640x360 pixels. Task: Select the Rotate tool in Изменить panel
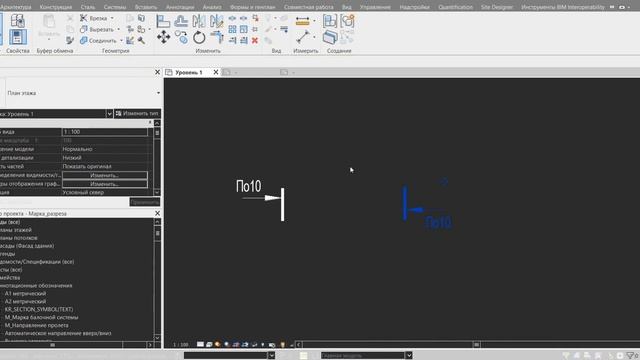199,37
